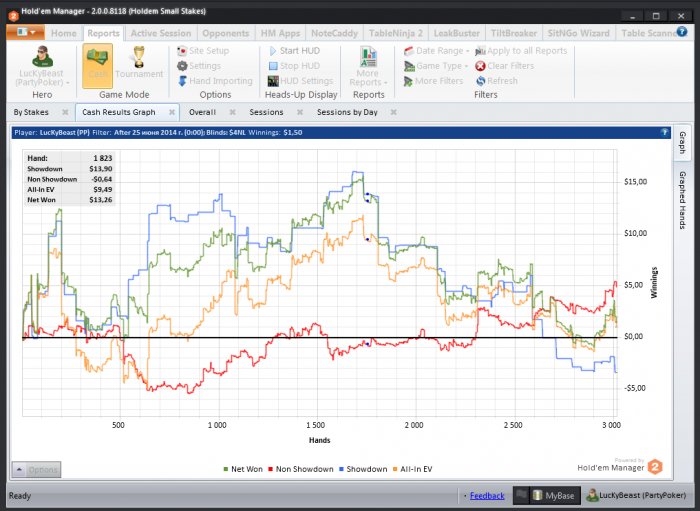Open HUD Settings
This screenshot has width=700, height=511.
(x=300, y=81)
